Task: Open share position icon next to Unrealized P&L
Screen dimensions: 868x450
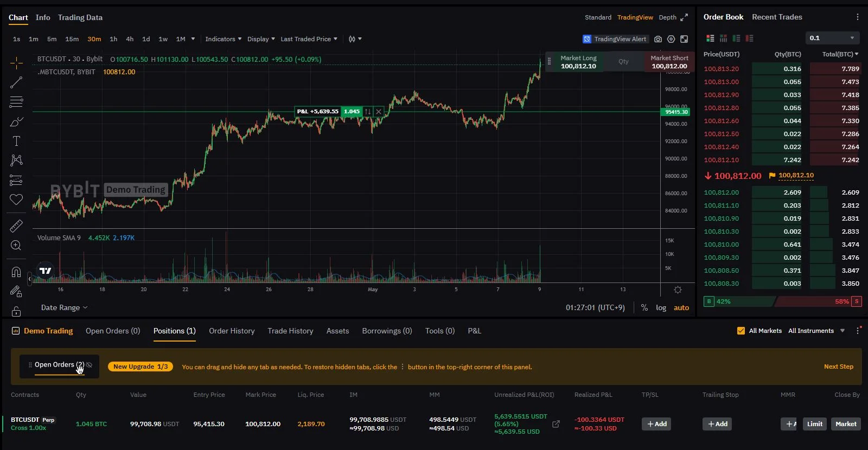Action: pos(556,424)
